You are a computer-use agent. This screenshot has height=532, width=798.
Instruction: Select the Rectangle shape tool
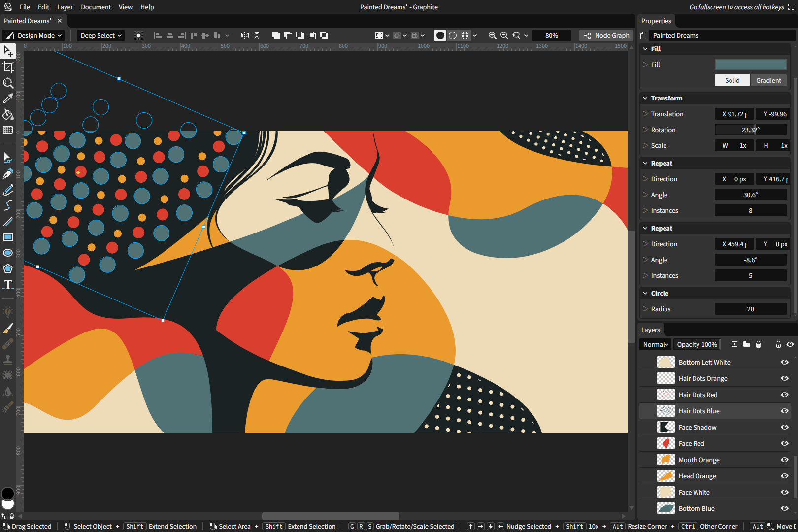[x=8, y=237]
